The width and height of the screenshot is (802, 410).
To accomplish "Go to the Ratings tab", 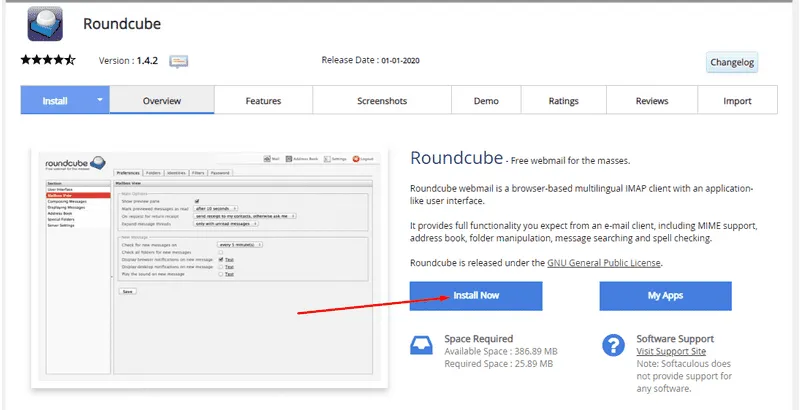I will coord(563,101).
